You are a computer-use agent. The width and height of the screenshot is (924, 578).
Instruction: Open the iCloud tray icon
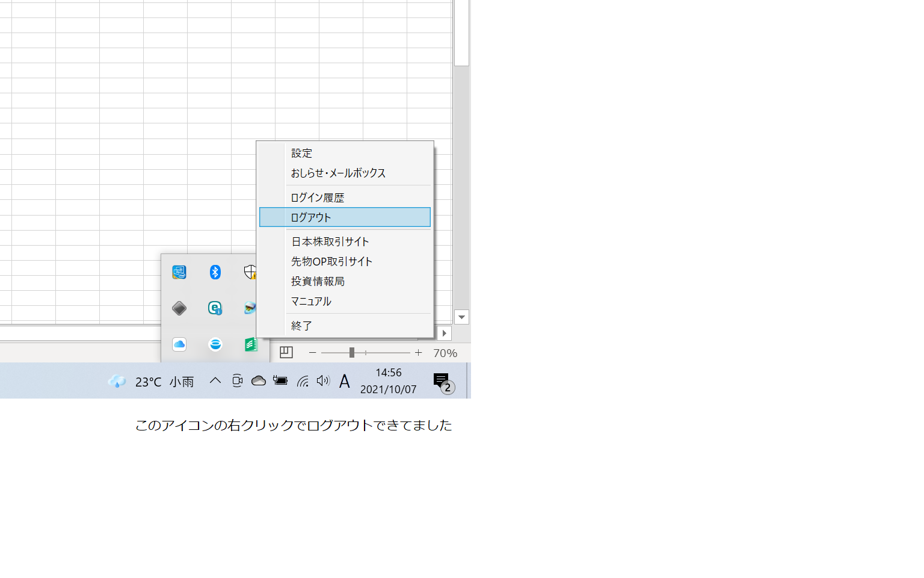pos(179,344)
